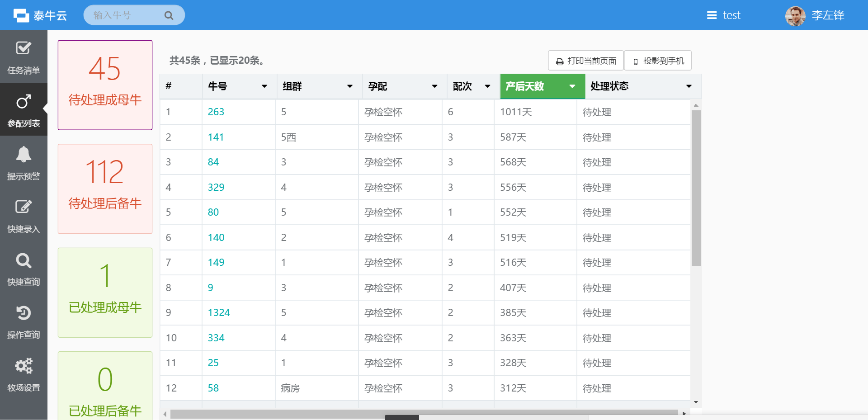The image size is (868, 420).
Task: Expand the 牛号 column filter dropdown
Action: [x=264, y=86]
